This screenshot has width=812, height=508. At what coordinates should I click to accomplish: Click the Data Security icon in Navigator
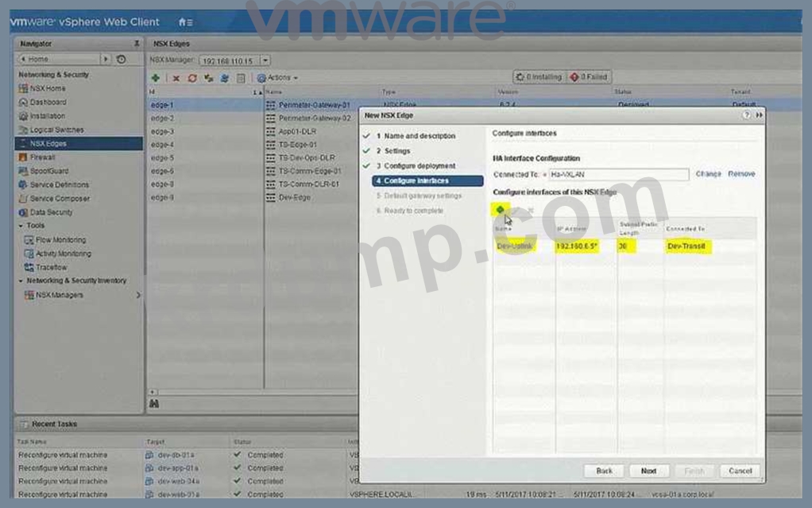point(23,212)
